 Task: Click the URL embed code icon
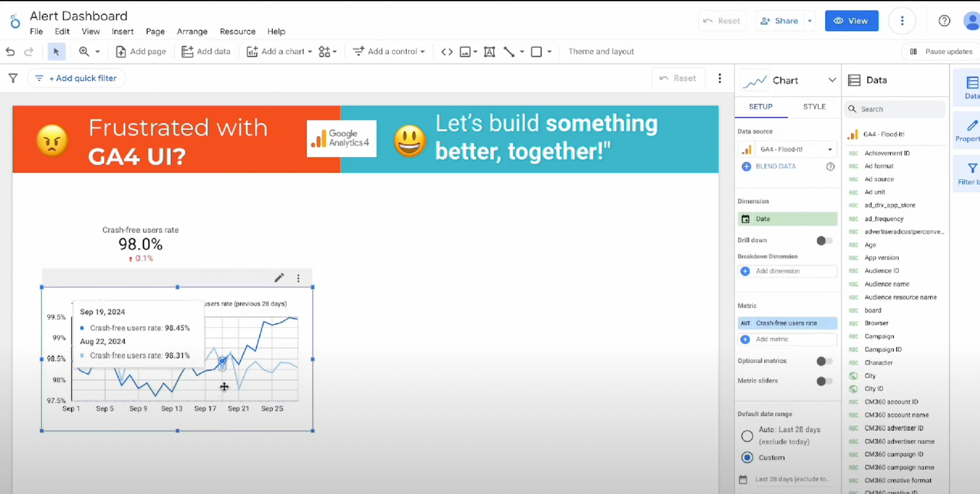point(447,52)
